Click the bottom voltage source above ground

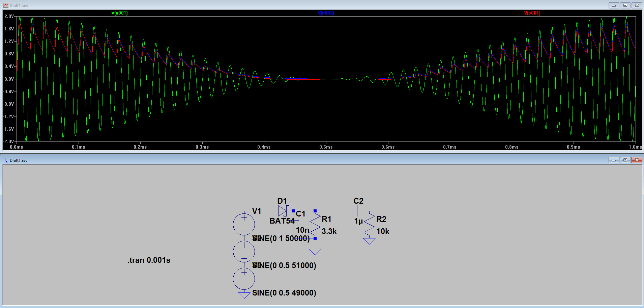point(244,279)
